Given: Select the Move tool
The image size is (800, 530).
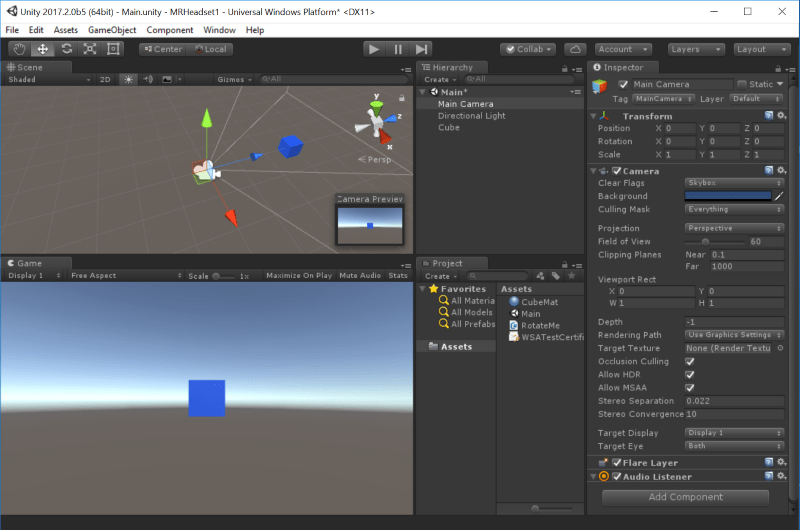Looking at the screenshot, I should tap(43, 49).
